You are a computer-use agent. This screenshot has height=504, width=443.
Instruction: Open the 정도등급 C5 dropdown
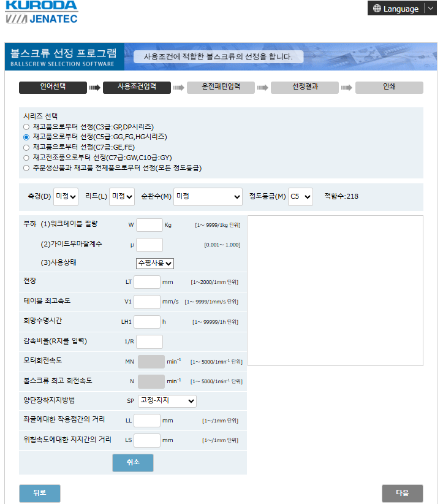click(301, 197)
